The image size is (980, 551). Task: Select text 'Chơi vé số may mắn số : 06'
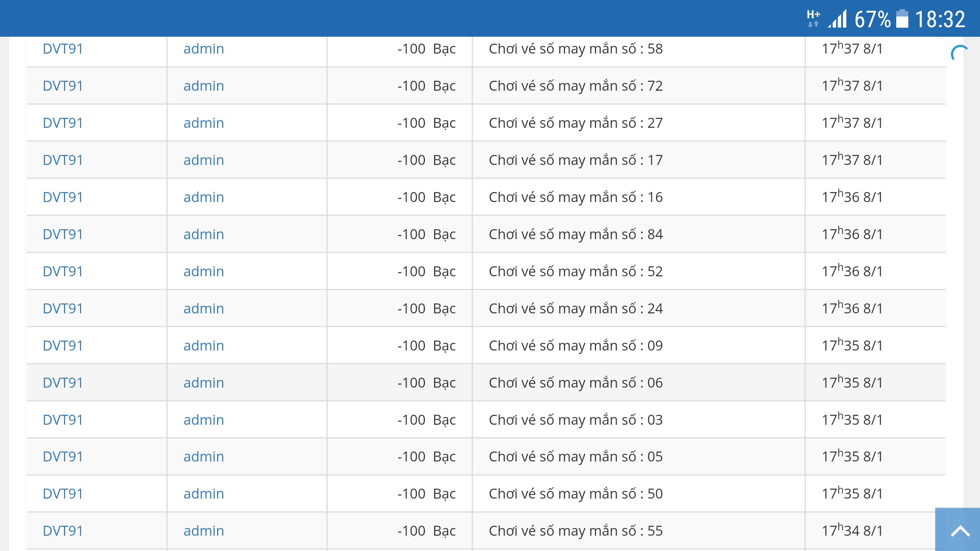[x=576, y=383]
